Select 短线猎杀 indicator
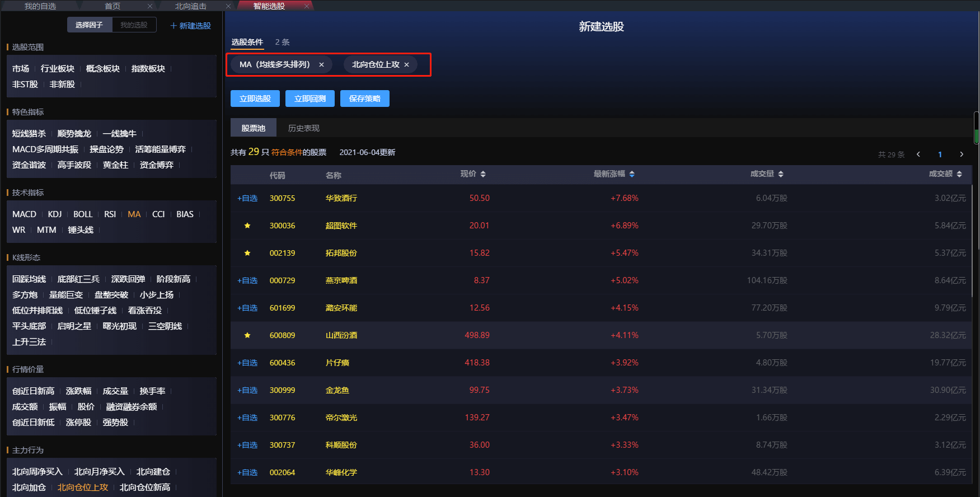The width and height of the screenshot is (980, 497). (29, 134)
